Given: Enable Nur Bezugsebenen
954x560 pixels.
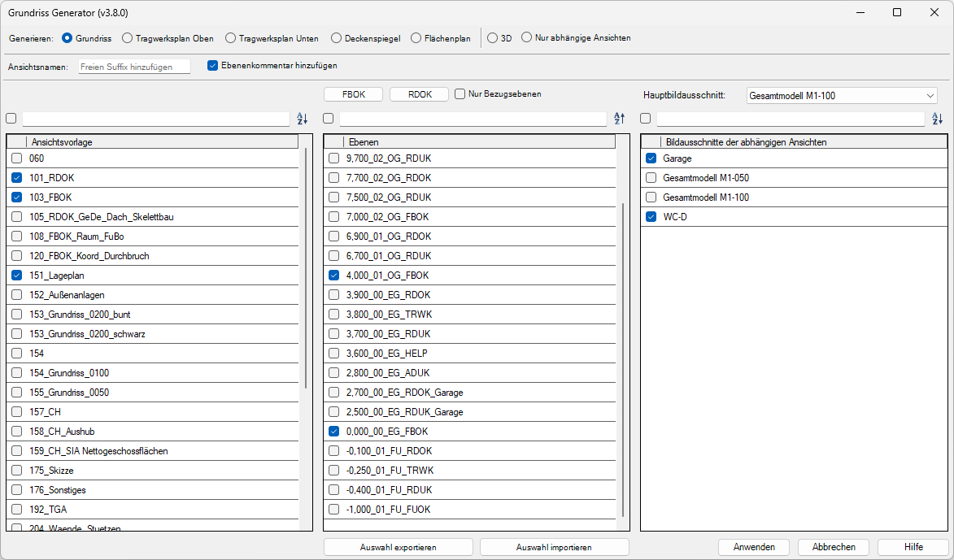Looking at the screenshot, I should click(x=461, y=93).
